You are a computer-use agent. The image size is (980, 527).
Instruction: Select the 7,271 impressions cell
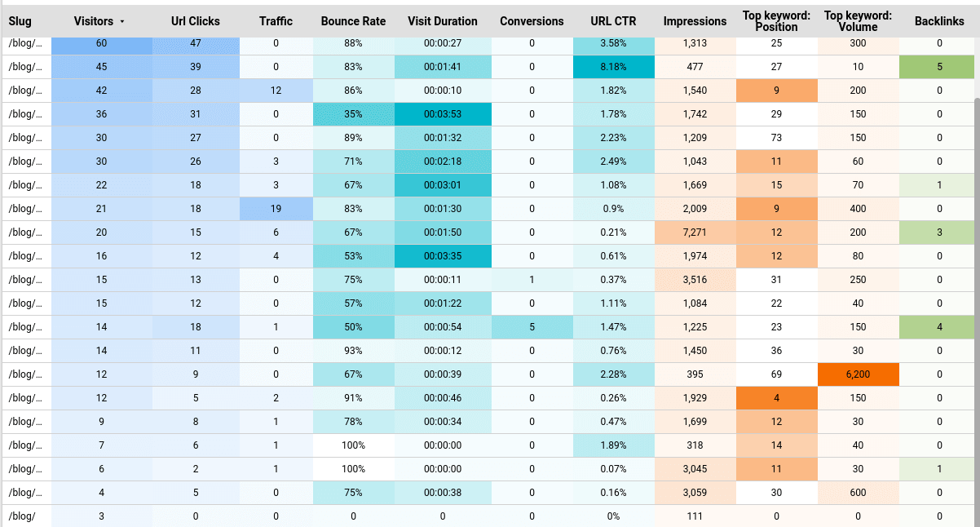click(x=694, y=232)
